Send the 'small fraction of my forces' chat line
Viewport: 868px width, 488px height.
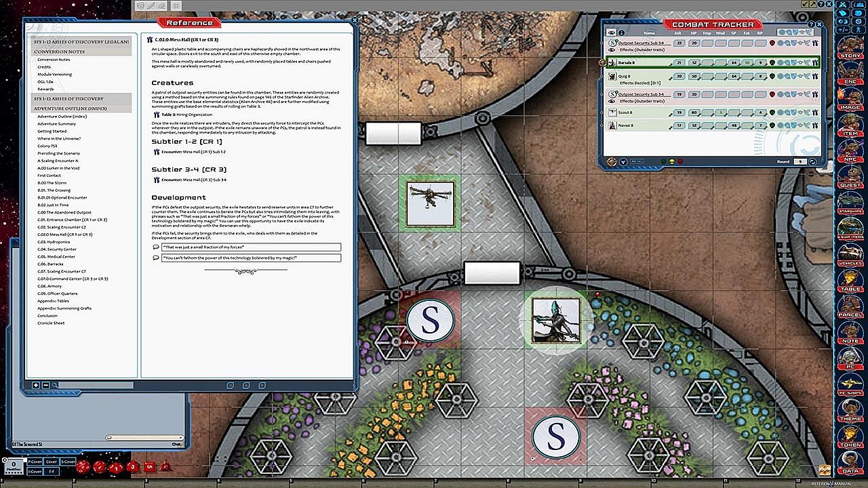click(x=157, y=247)
